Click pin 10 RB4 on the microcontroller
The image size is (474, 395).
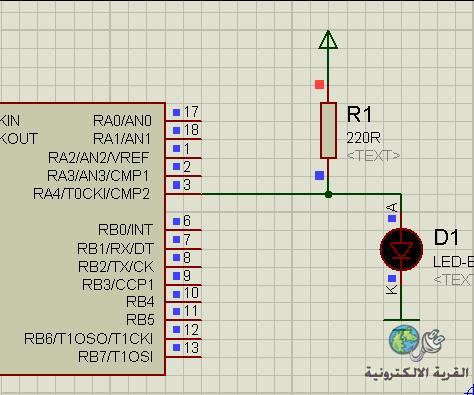click(x=183, y=302)
